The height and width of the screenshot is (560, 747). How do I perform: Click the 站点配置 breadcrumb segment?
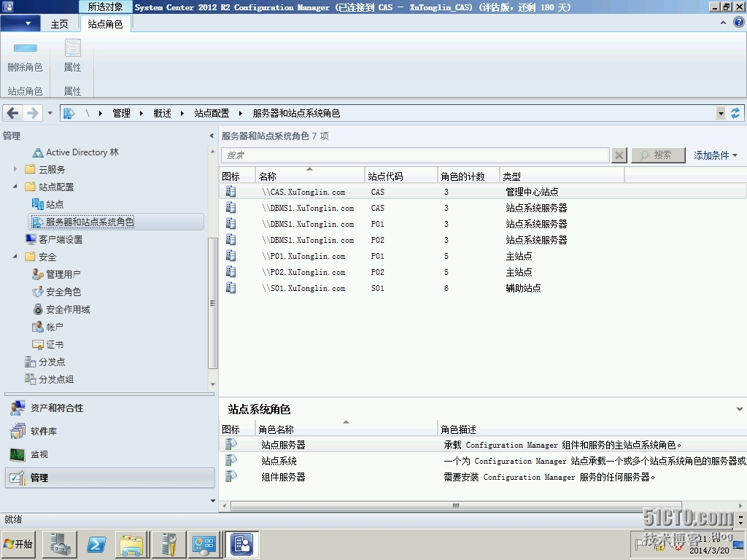212,113
